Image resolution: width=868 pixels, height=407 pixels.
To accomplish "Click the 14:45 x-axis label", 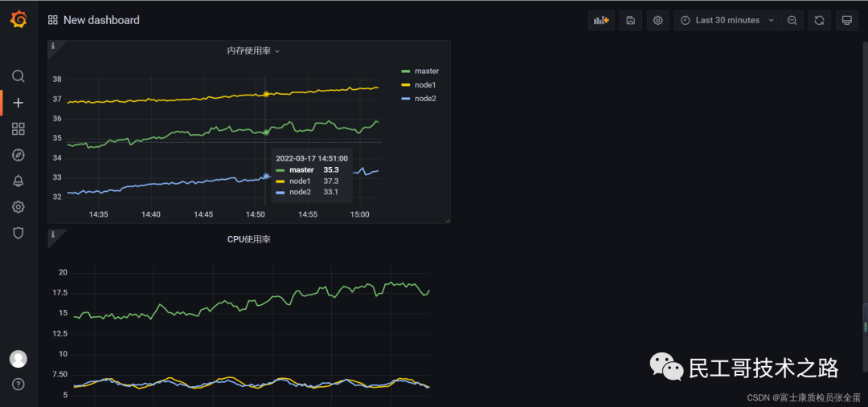I will point(203,214).
